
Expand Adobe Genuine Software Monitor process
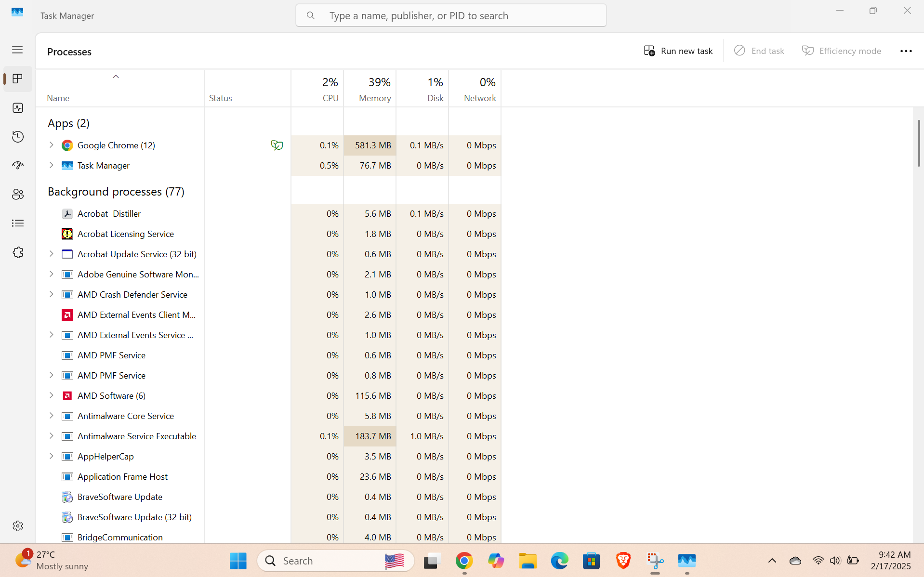(x=52, y=274)
